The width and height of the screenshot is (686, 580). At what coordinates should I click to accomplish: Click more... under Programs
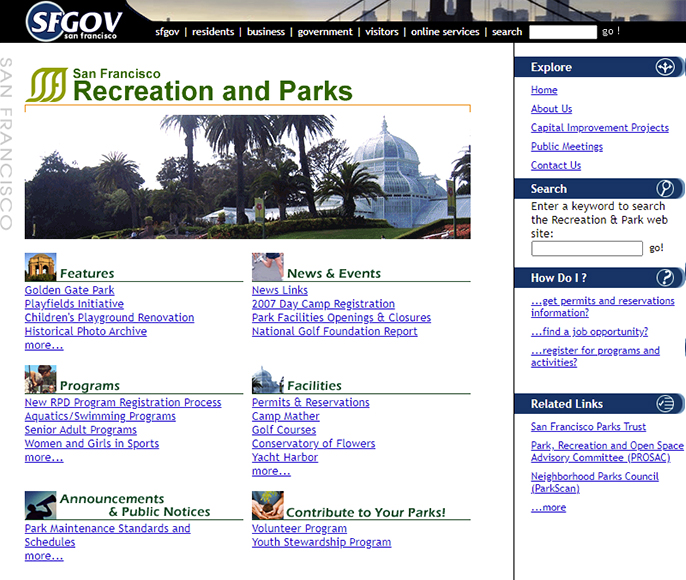pyautogui.click(x=44, y=458)
